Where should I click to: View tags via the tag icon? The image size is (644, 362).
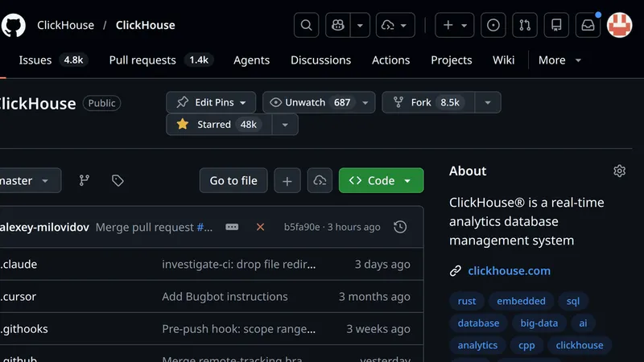(118, 180)
